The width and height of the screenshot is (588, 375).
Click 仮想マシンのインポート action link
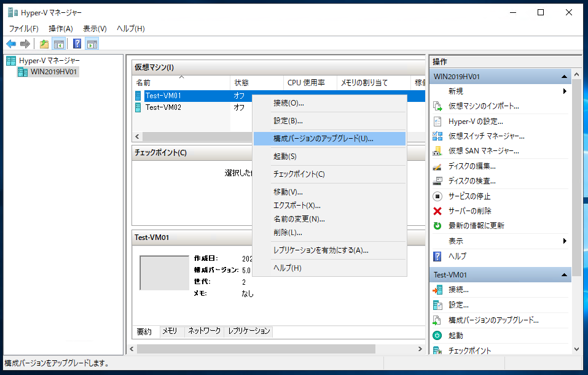coord(484,106)
